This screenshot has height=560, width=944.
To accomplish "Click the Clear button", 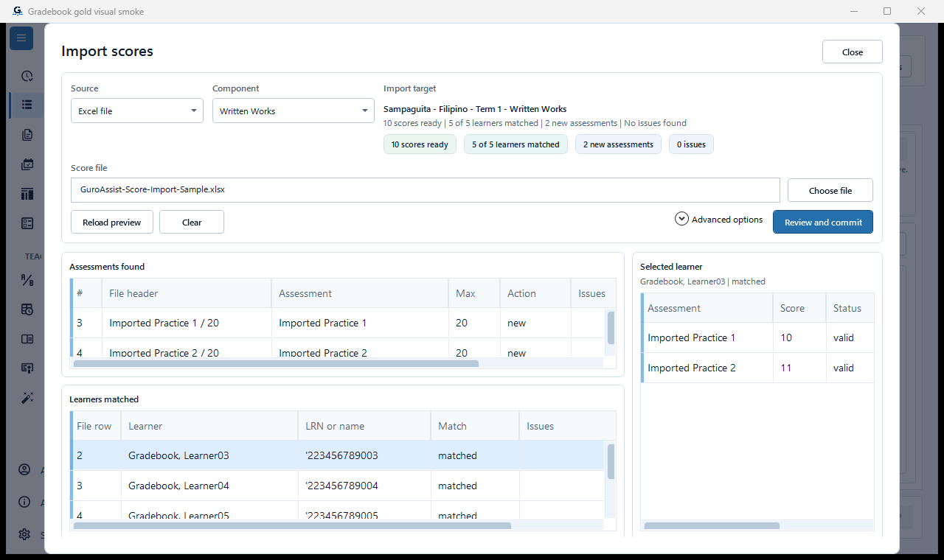I will coord(192,222).
